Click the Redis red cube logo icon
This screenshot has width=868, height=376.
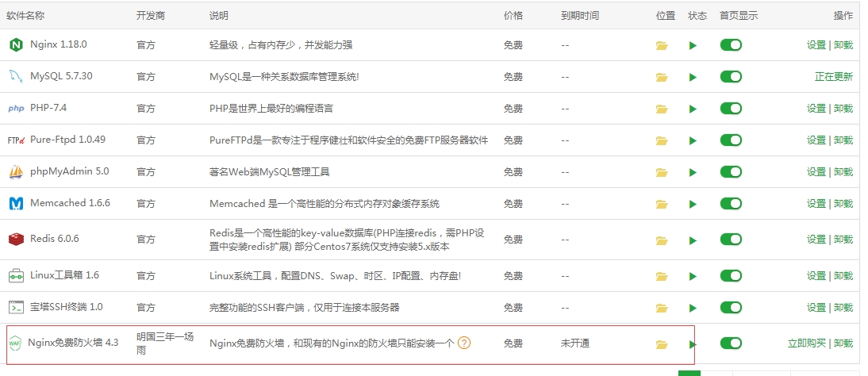(x=16, y=240)
